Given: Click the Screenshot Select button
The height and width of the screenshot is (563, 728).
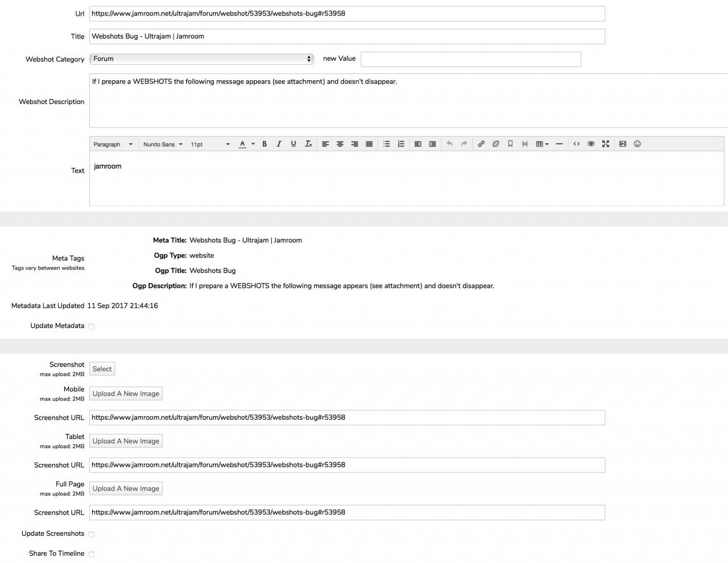Looking at the screenshot, I should (x=102, y=369).
